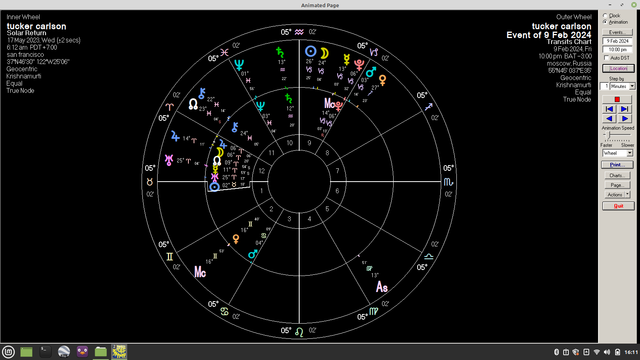640x360 pixels.
Task: Open the Page selection button
Action: [x=617, y=185]
